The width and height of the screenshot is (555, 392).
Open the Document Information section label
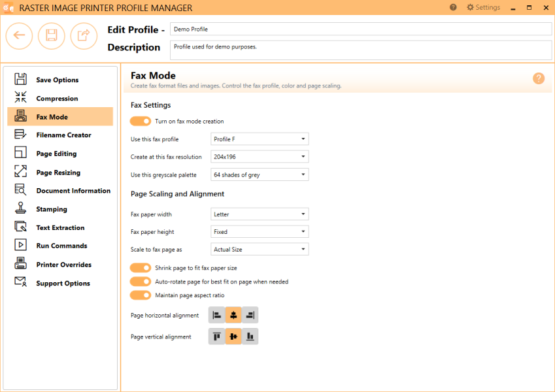(73, 191)
